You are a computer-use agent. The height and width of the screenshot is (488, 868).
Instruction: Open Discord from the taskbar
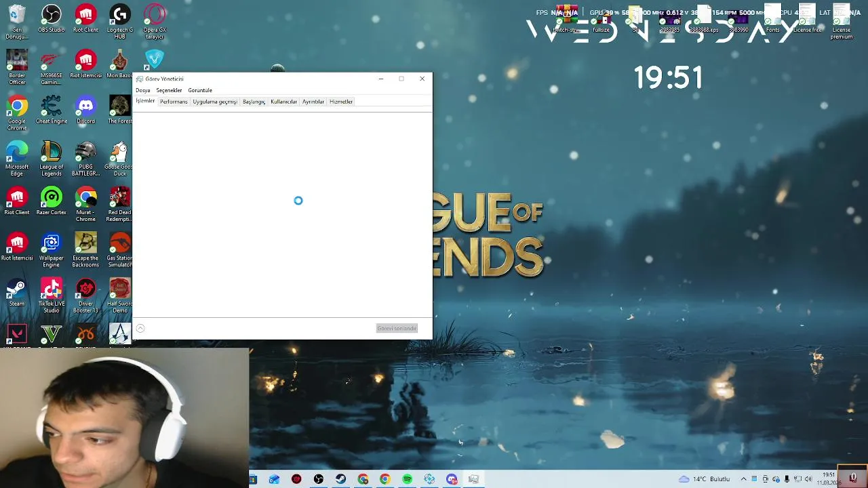[x=452, y=479]
